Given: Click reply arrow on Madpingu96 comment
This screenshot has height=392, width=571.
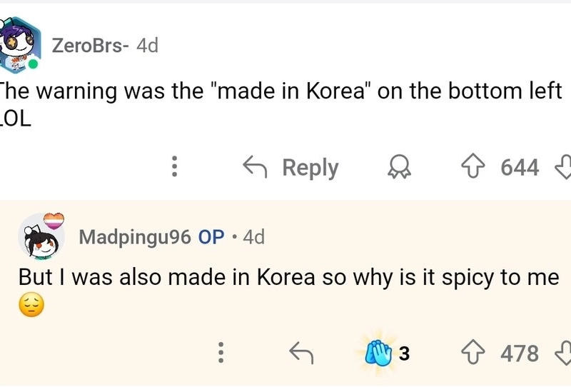Looking at the screenshot, I should (x=301, y=353).
